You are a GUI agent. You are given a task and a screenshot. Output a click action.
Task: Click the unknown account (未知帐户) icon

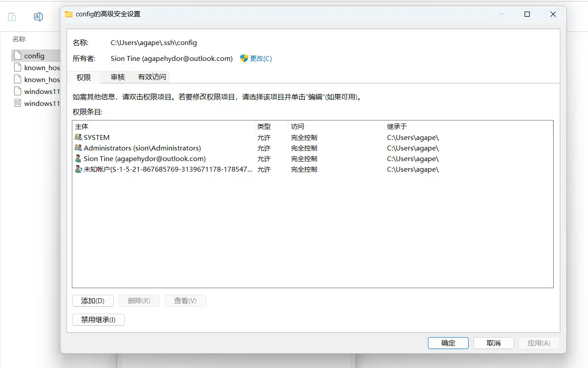click(78, 169)
